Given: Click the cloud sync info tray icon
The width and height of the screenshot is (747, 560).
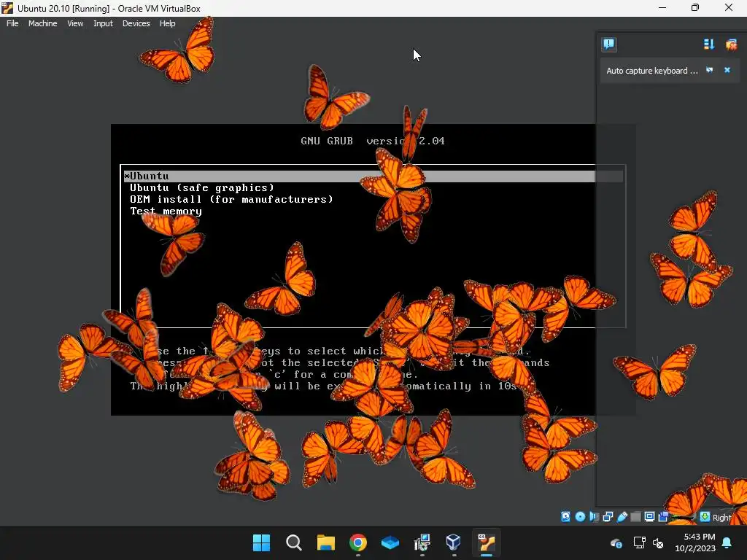Looking at the screenshot, I should tap(616, 542).
